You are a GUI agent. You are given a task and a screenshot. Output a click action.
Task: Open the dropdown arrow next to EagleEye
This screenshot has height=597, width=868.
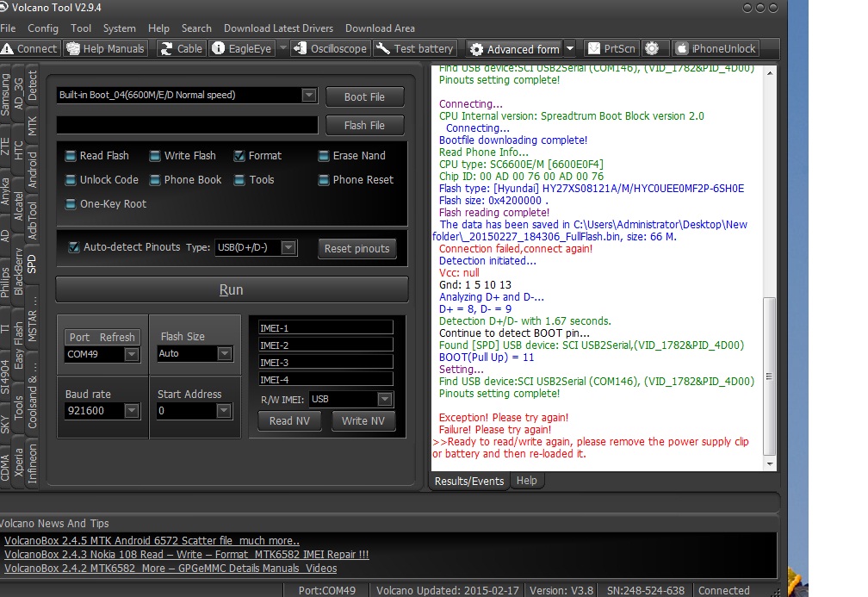[282, 49]
